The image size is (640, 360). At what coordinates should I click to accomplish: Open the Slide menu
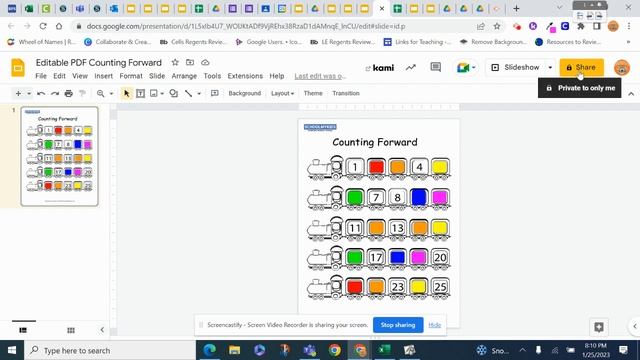coord(157,76)
